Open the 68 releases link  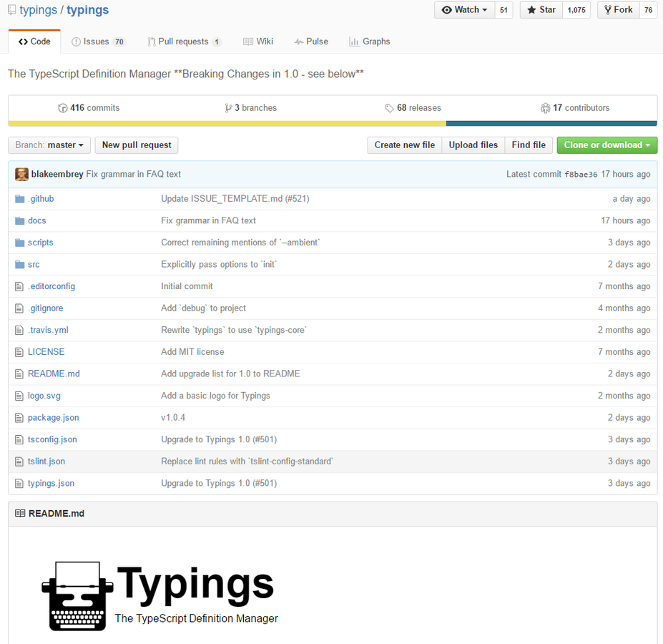click(413, 108)
